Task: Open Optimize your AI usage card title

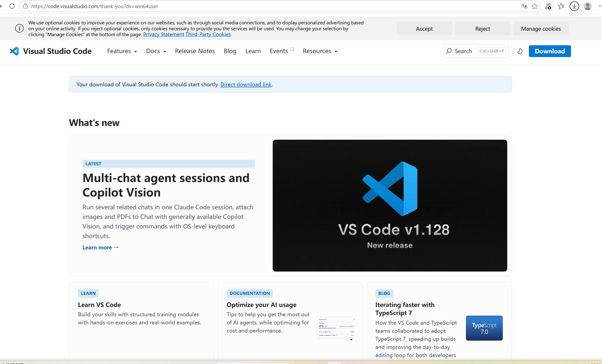Action: (261, 305)
